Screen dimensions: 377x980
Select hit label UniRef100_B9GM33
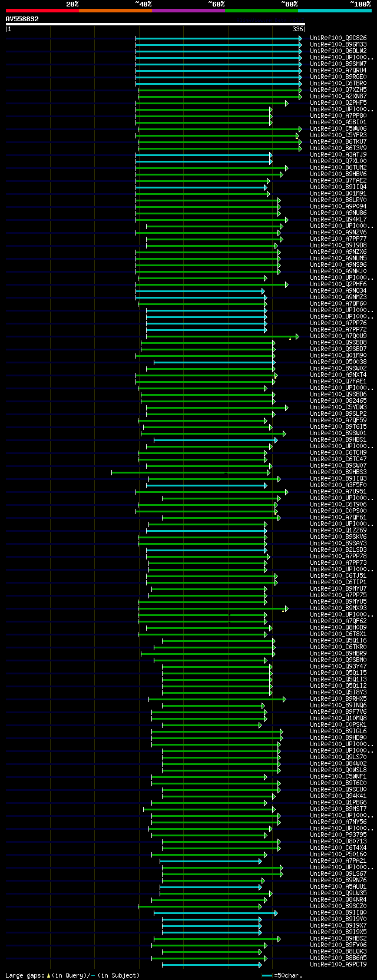click(x=338, y=45)
